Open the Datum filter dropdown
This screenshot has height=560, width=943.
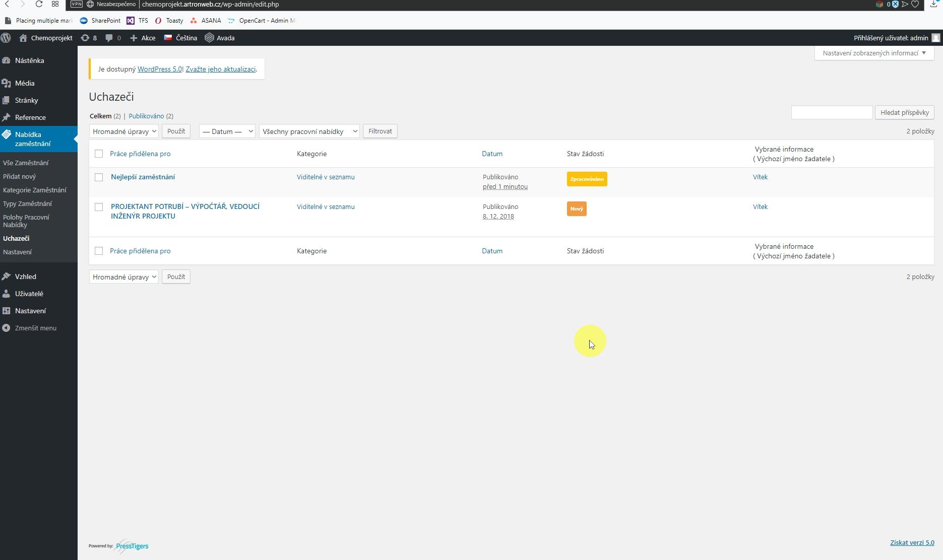click(227, 131)
